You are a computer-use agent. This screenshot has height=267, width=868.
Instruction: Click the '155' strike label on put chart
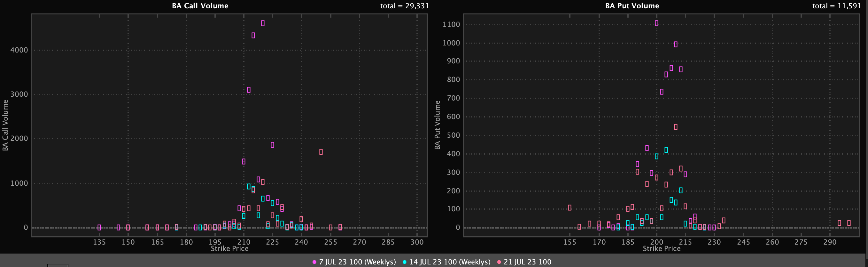pyautogui.click(x=570, y=242)
